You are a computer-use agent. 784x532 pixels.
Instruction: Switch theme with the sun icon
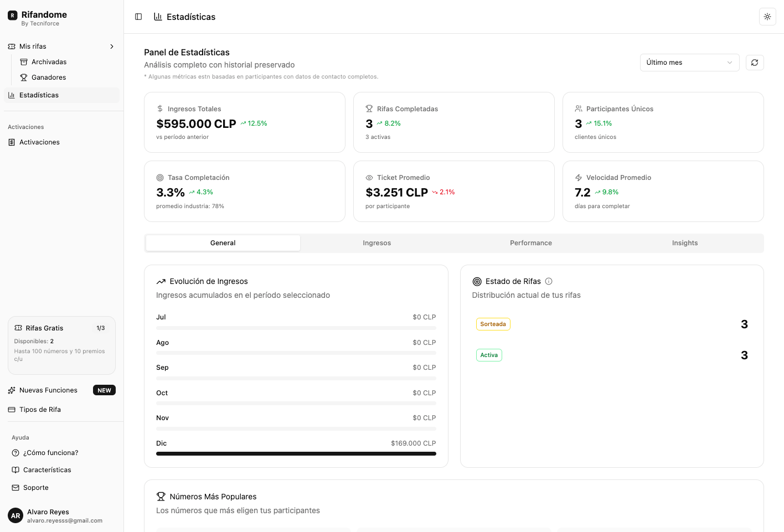point(767,17)
